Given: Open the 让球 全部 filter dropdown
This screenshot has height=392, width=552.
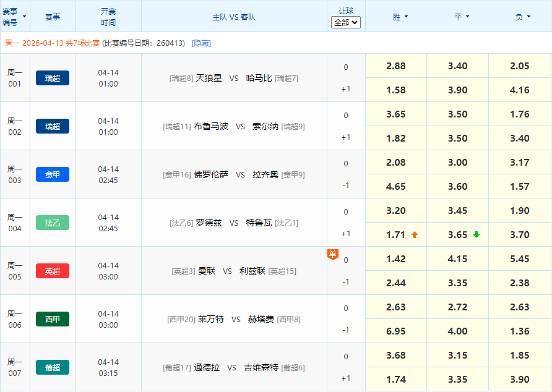Looking at the screenshot, I should pos(346,22).
